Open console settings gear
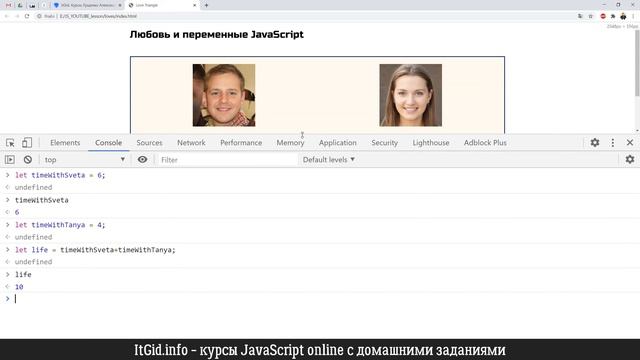Image resolution: width=640 pixels, height=360 pixels. (630, 160)
